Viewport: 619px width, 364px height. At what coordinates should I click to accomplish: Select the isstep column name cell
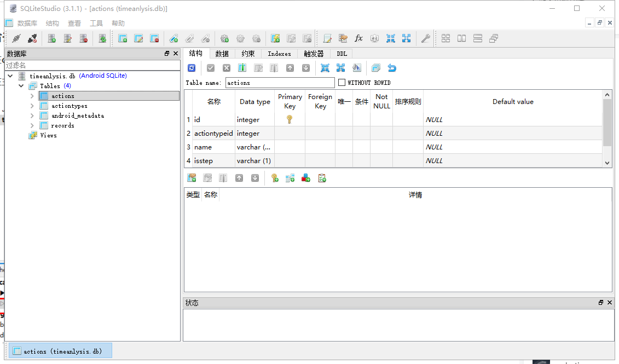(213, 161)
